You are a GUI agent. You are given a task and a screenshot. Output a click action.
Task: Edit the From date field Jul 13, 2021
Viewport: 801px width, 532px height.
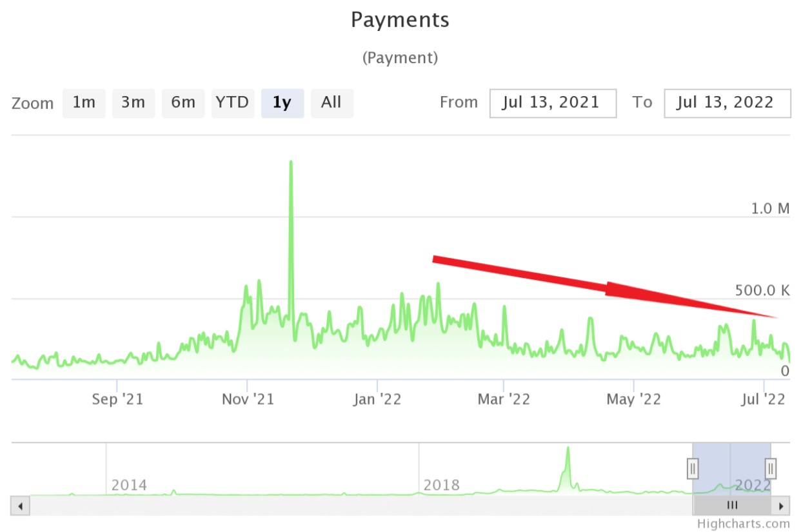coord(553,103)
